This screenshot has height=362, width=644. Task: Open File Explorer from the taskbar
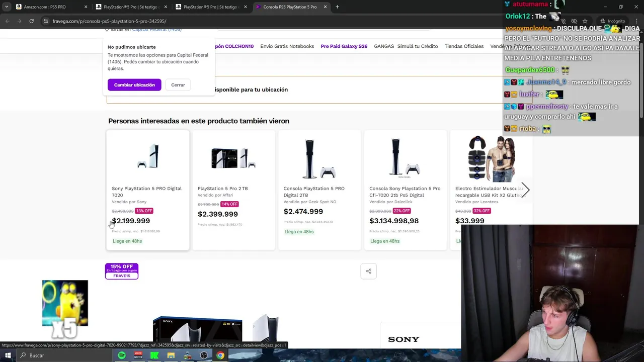[x=171, y=355]
